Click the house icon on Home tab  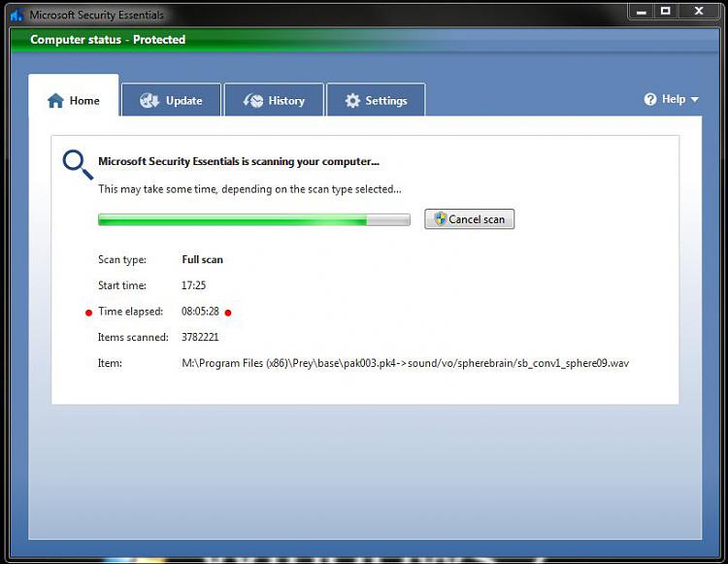click(x=55, y=100)
